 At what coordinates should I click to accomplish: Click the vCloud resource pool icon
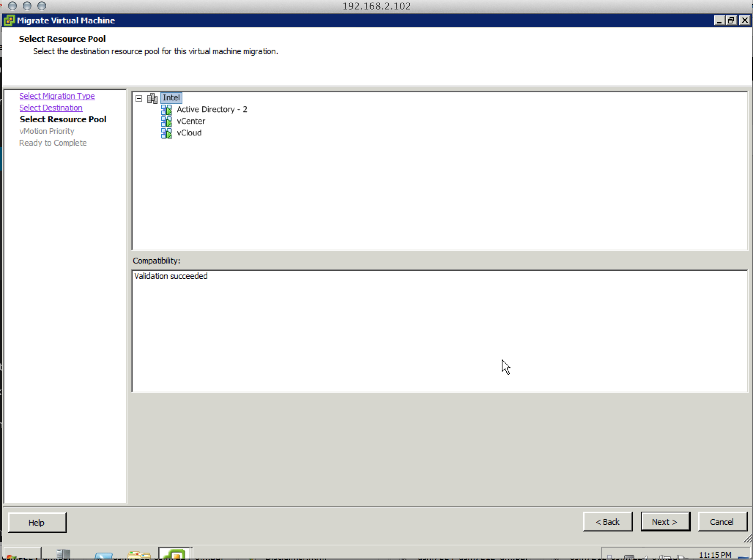(x=166, y=133)
